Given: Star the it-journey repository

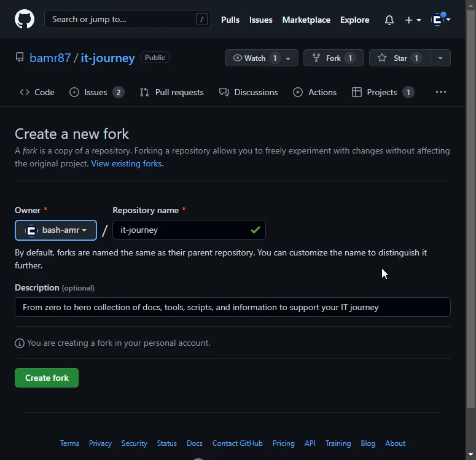Looking at the screenshot, I should [399, 58].
